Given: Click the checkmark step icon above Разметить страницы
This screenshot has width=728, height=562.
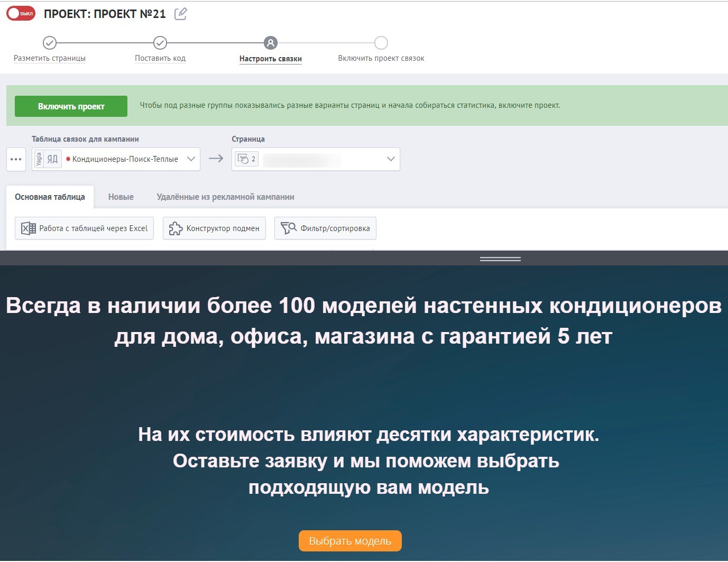Looking at the screenshot, I should (50, 43).
